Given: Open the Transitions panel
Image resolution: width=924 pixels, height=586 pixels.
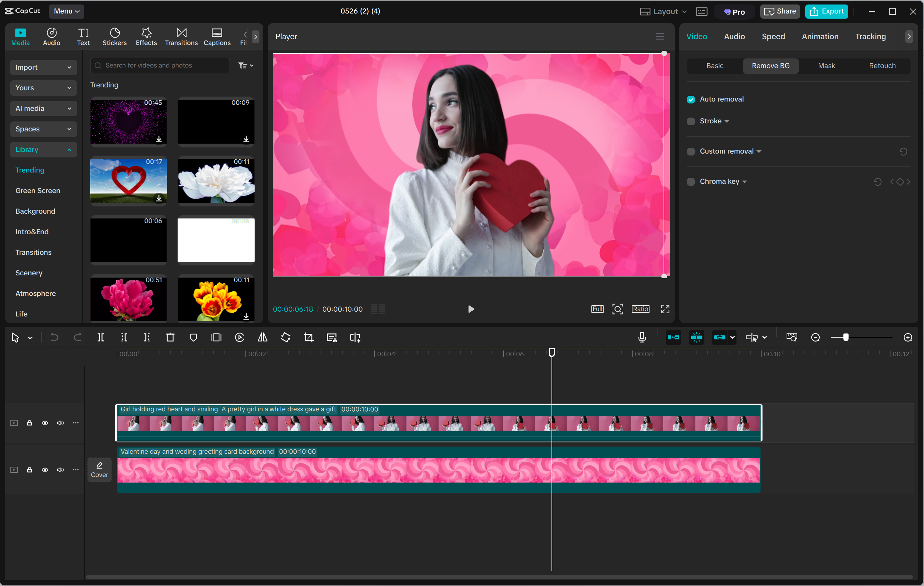Looking at the screenshot, I should [x=181, y=36].
